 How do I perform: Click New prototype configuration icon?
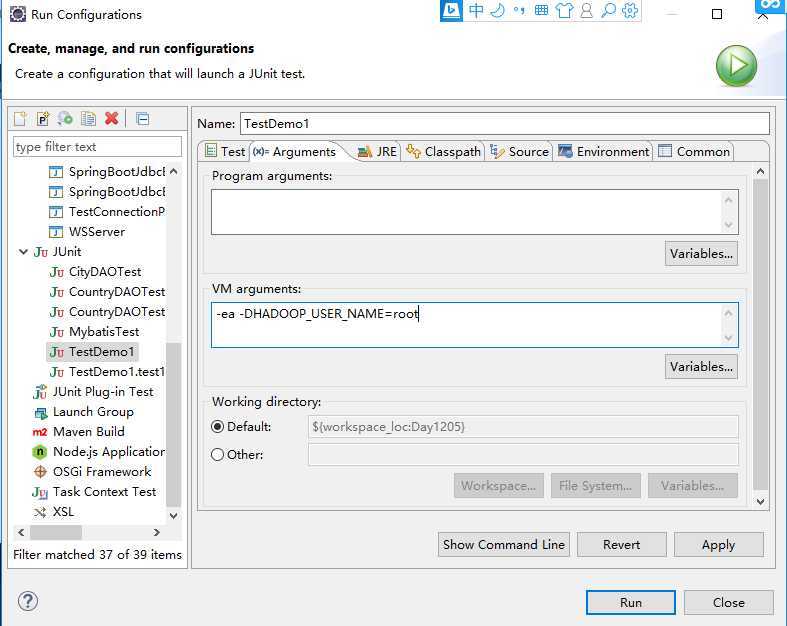click(43, 119)
